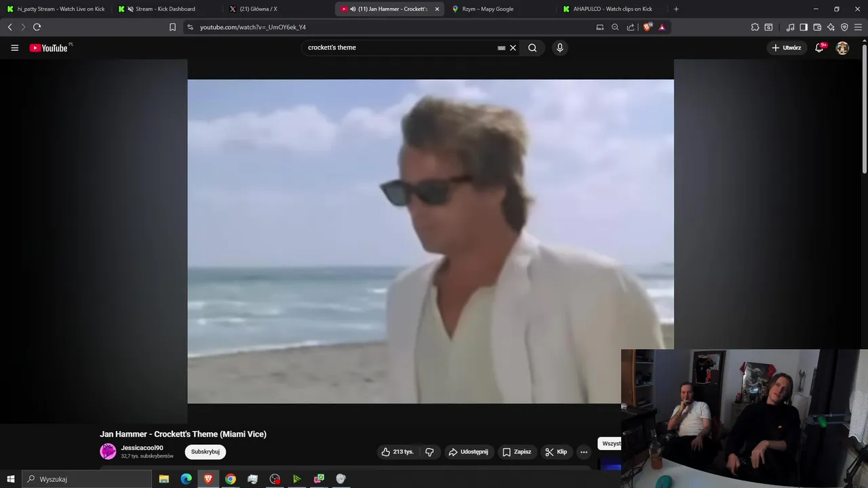This screenshot has width=868, height=488.
Task: Open OBS Studio from the taskbar
Action: [275, 479]
